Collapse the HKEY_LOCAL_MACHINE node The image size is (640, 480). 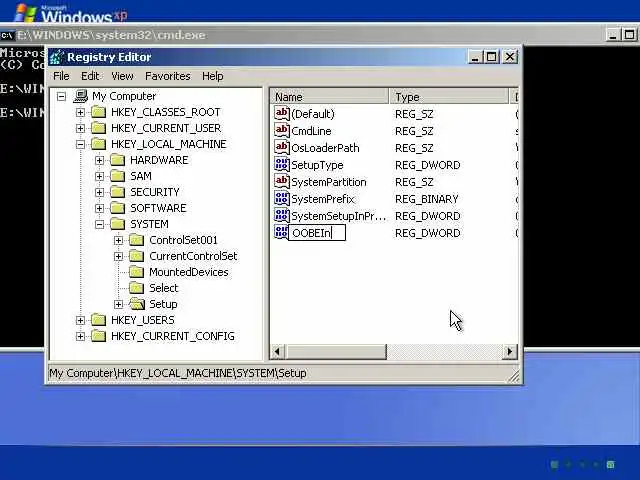click(80, 144)
